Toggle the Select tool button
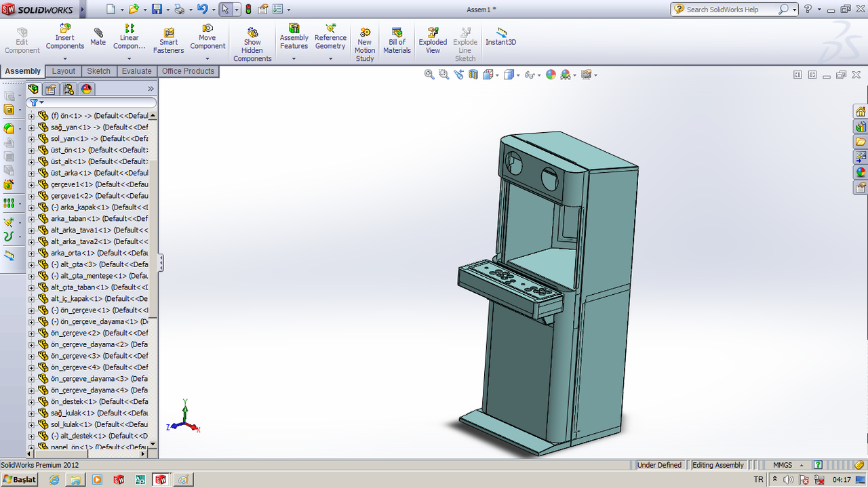This screenshot has width=868, height=488. pos(226,9)
